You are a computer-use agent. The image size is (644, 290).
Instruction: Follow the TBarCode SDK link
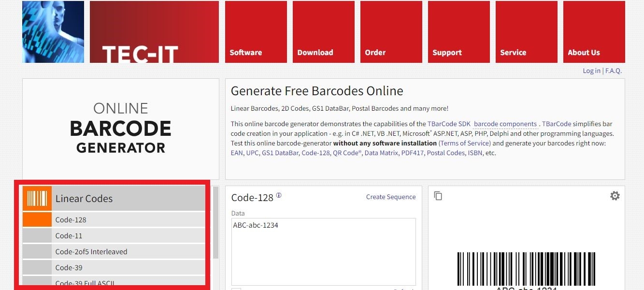pyautogui.click(x=449, y=124)
